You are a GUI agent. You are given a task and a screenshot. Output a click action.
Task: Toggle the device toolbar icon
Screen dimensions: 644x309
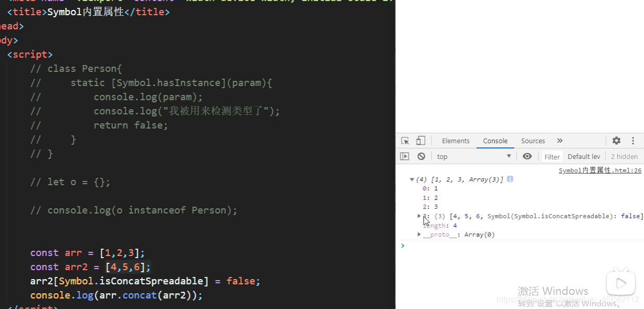tap(420, 141)
